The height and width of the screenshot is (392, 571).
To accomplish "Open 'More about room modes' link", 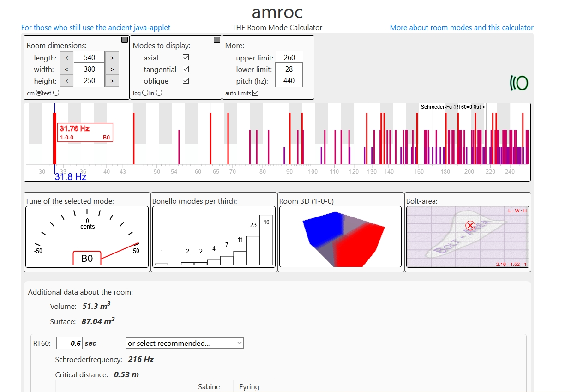I will pos(462,28).
